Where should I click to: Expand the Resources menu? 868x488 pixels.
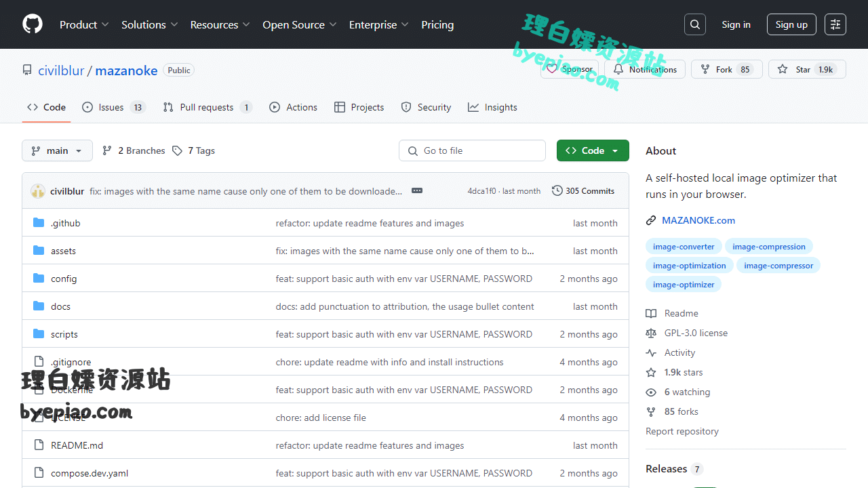point(220,24)
